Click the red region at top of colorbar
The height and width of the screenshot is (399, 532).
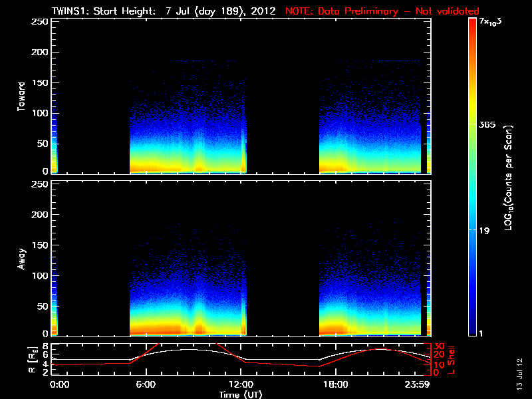(x=472, y=27)
